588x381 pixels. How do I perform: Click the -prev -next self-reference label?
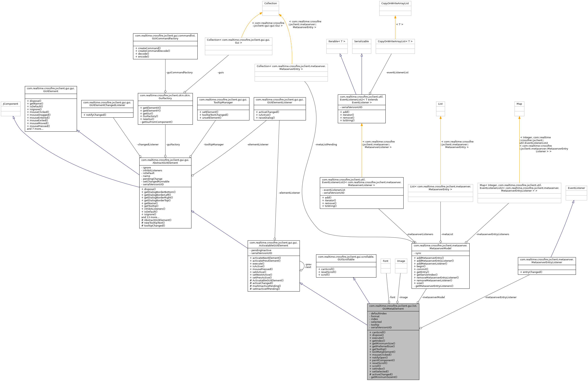tap(308, 266)
